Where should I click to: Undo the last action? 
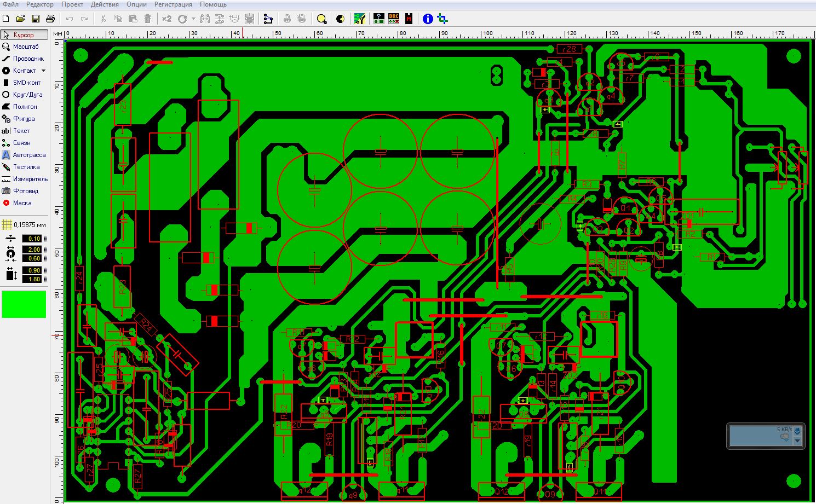pos(70,19)
